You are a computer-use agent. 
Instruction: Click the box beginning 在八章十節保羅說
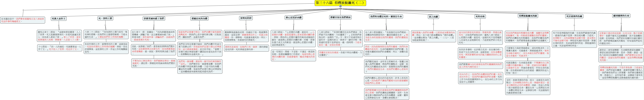click(x=387, y=36)
